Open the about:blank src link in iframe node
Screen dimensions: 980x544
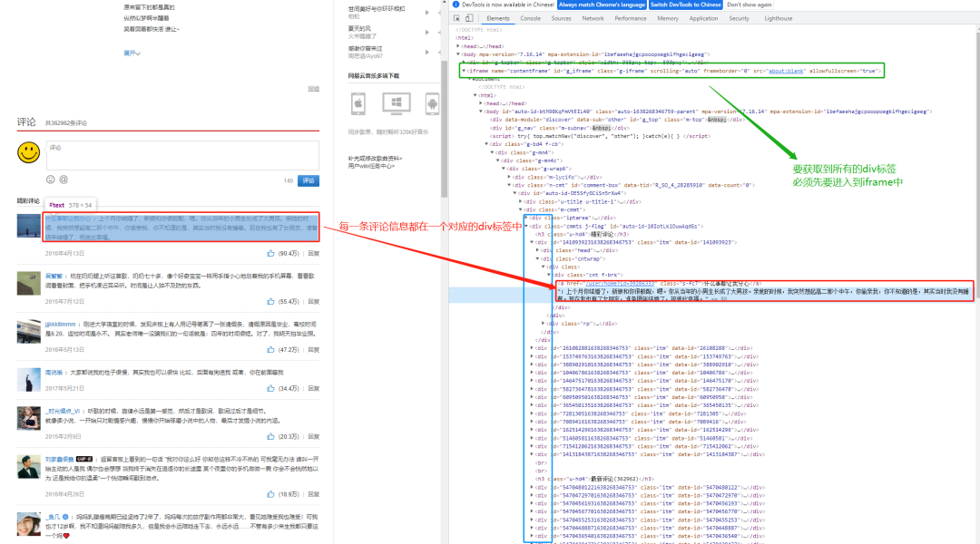pos(786,71)
